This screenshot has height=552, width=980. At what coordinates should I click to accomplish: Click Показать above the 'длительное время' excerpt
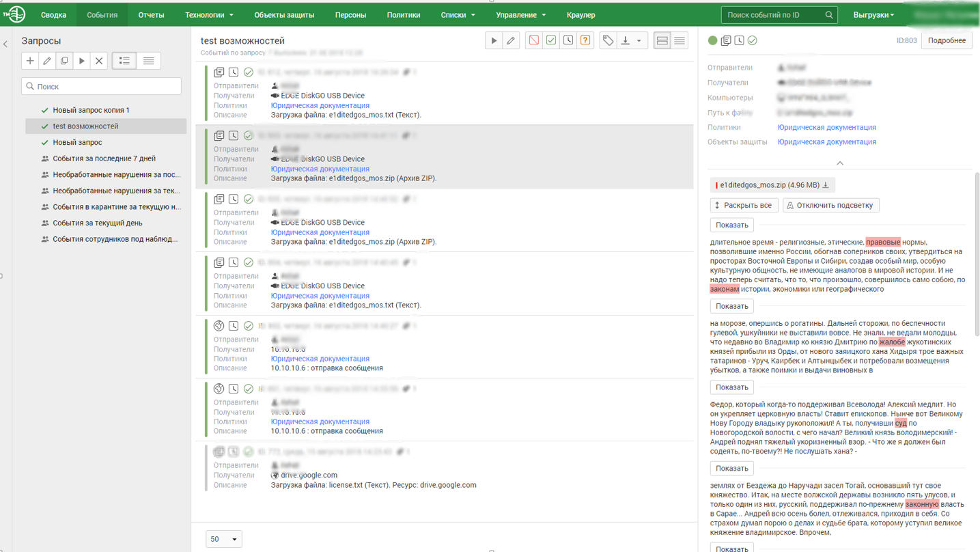(x=732, y=225)
